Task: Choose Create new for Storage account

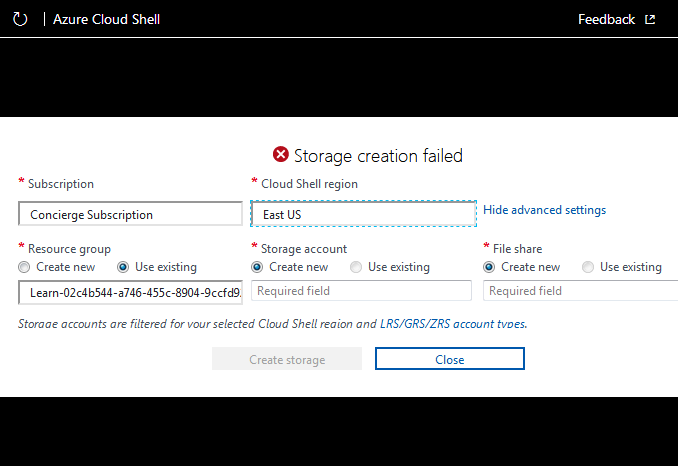Action: 257,267
